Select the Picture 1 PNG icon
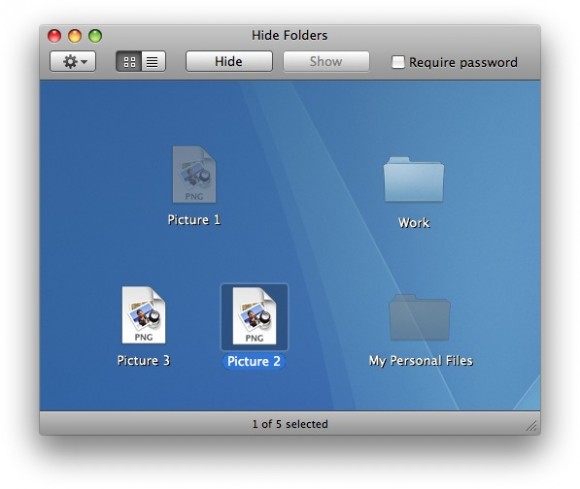 click(194, 174)
